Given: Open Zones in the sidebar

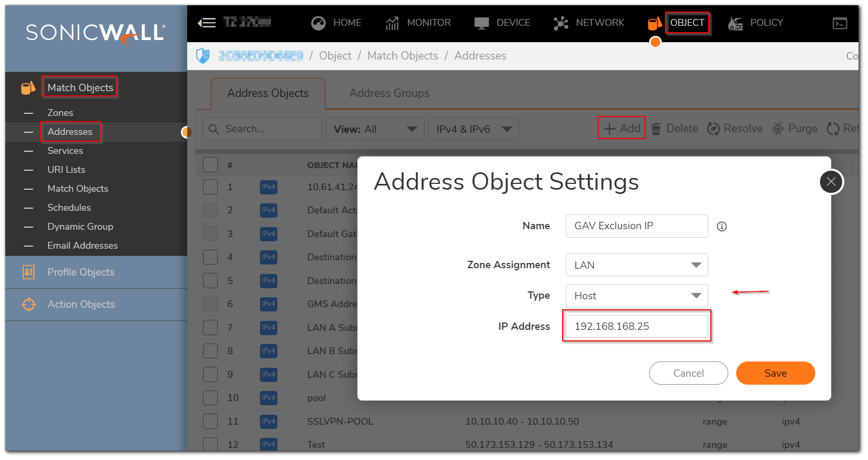Looking at the screenshot, I should 60,113.
